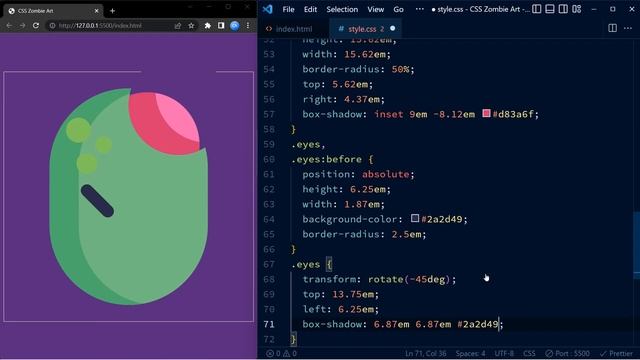Maximize the VS Code window
Screen dimensions: 640x360
(x=613, y=9)
